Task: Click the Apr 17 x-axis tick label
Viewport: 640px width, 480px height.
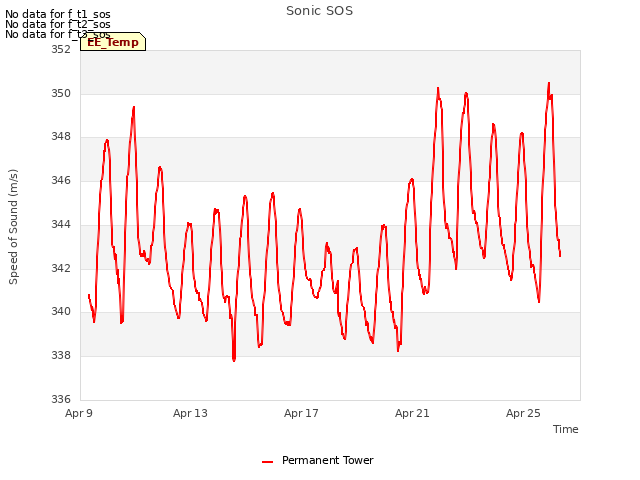Action: (x=301, y=413)
